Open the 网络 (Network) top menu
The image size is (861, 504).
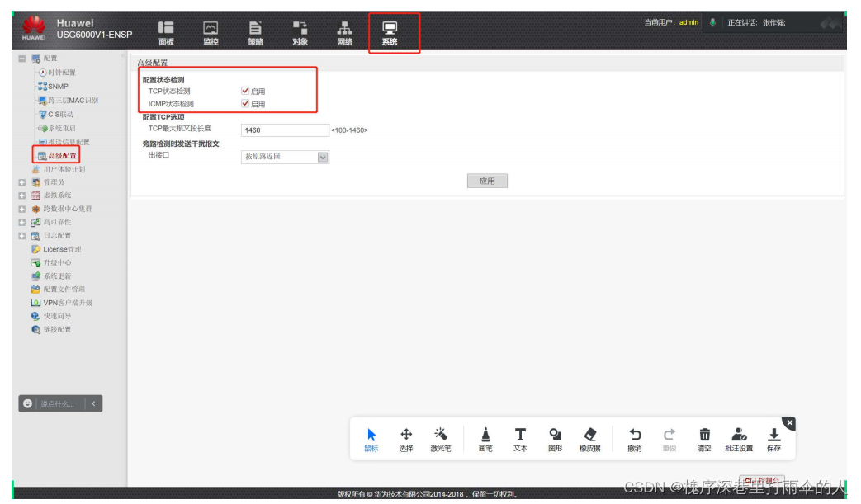(x=344, y=34)
